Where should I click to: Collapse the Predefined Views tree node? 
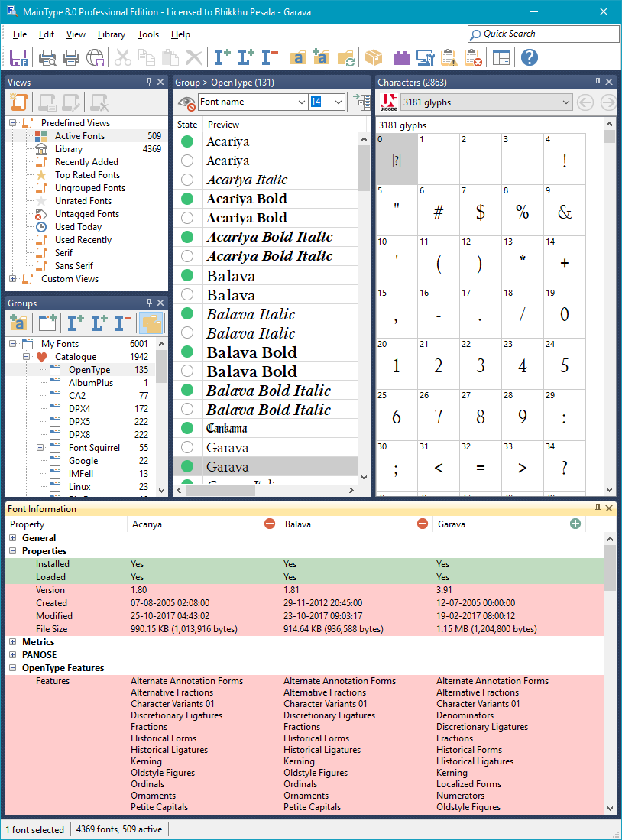(x=13, y=123)
